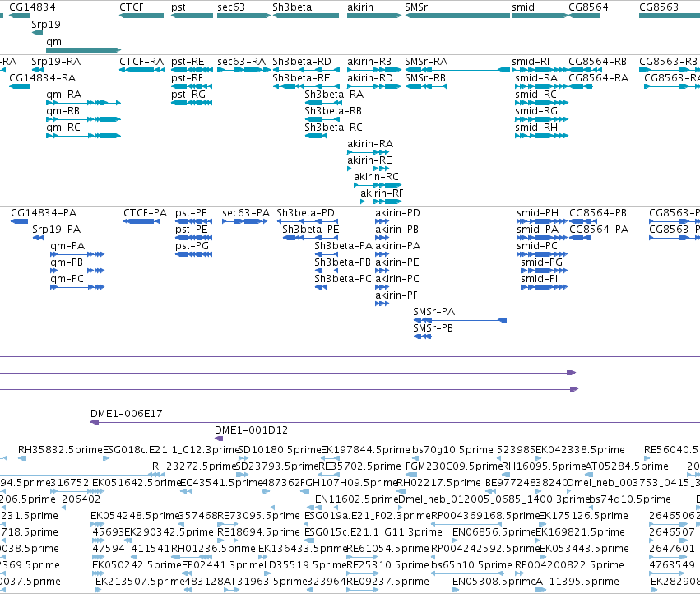Select the CG14834-PA protein label
The width and height of the screenshot is (700, 594).
pyautogui.click(x=44, y=213)
